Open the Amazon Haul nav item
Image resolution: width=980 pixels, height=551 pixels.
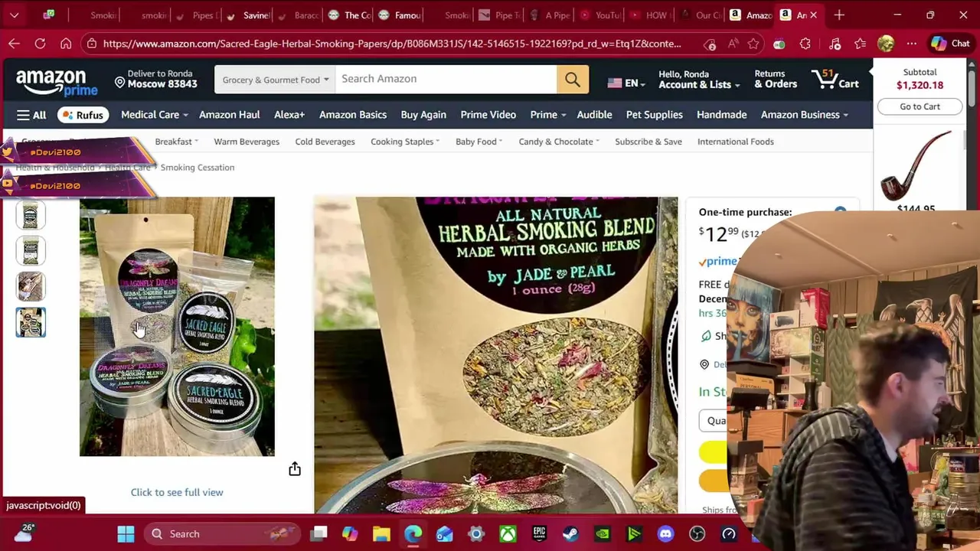229,115
